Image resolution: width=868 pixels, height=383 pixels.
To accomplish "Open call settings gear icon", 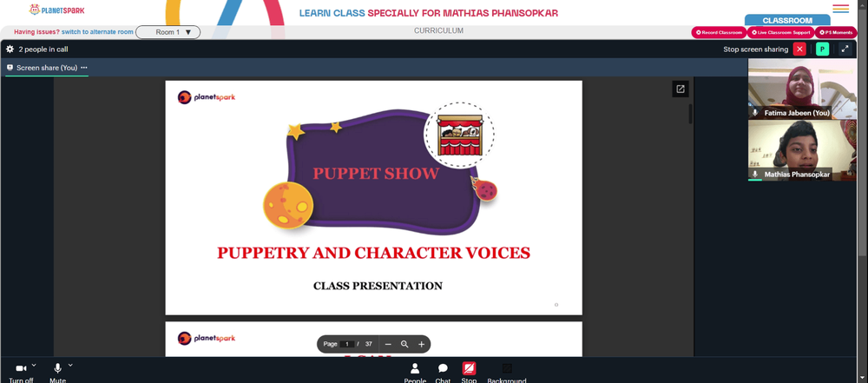I will pos(10,50).
